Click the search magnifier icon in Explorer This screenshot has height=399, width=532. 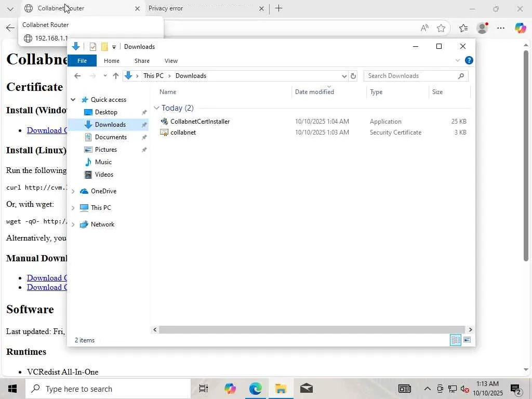coord(461,76)
